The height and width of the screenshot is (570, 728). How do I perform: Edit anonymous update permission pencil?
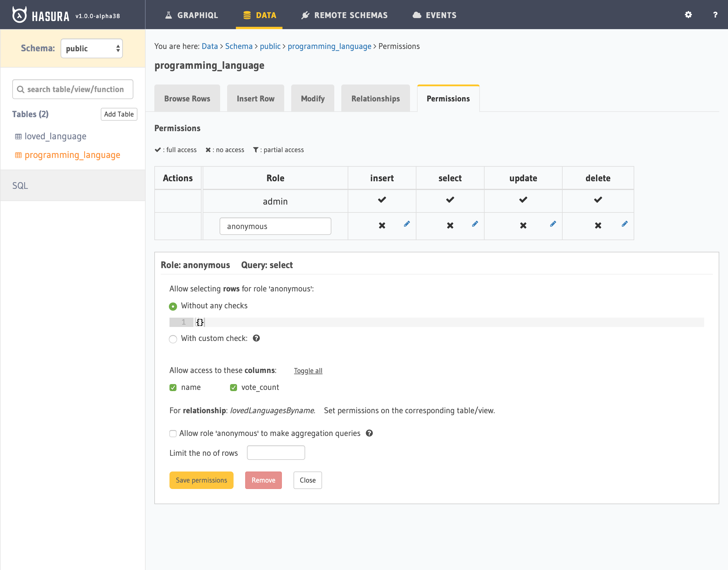[553, 224]
